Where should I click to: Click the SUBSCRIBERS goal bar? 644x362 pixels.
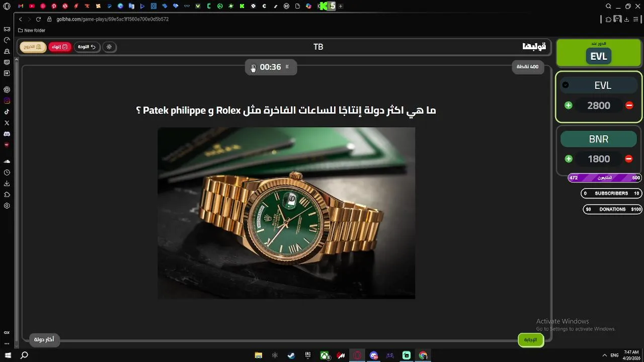click(x=611, y=193)
